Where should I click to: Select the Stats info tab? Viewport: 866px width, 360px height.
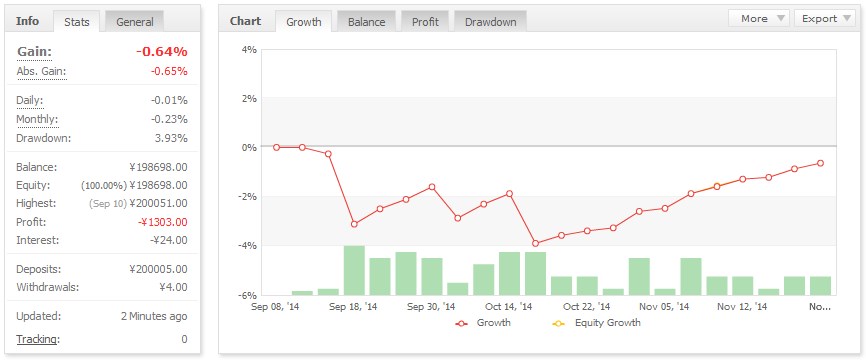(x=77, y=22)
